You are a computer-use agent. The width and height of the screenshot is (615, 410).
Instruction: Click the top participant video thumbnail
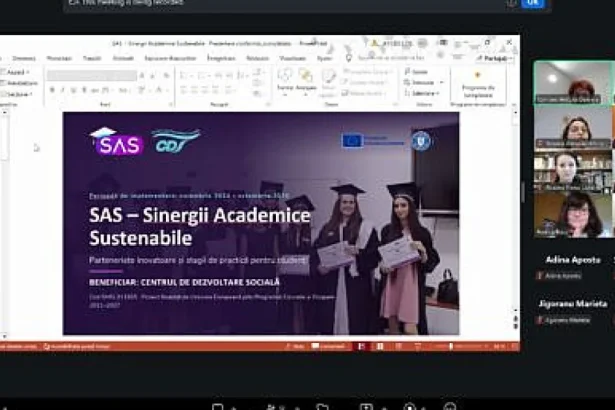pos(572,83)
